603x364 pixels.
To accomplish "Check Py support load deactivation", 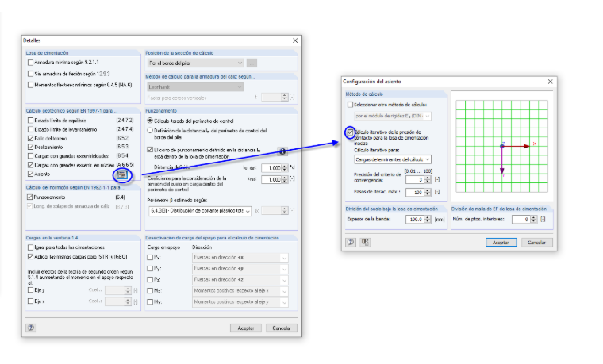I will [x=150, y=268].
